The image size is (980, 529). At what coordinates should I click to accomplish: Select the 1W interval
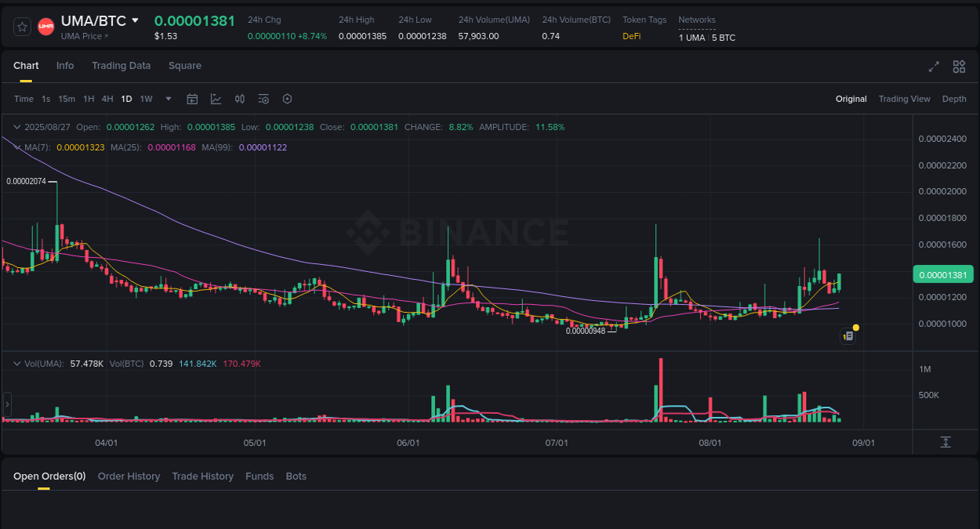click(x=146, y=99)
